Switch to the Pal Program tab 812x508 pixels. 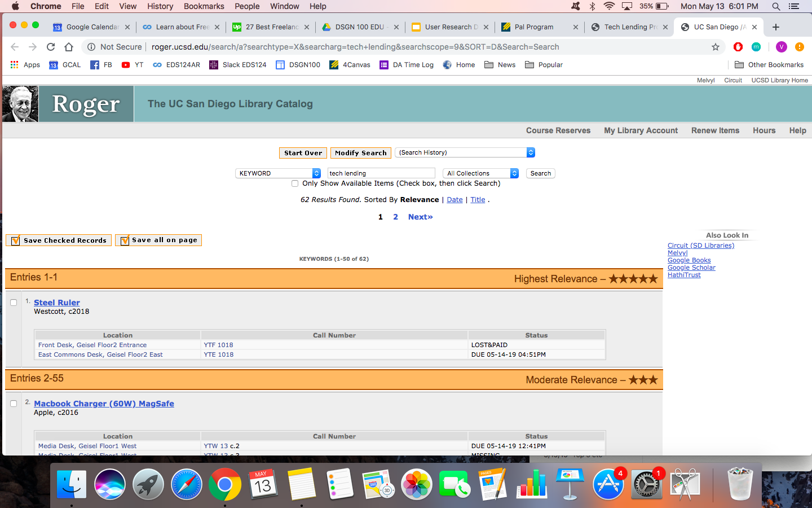(539, 27)
